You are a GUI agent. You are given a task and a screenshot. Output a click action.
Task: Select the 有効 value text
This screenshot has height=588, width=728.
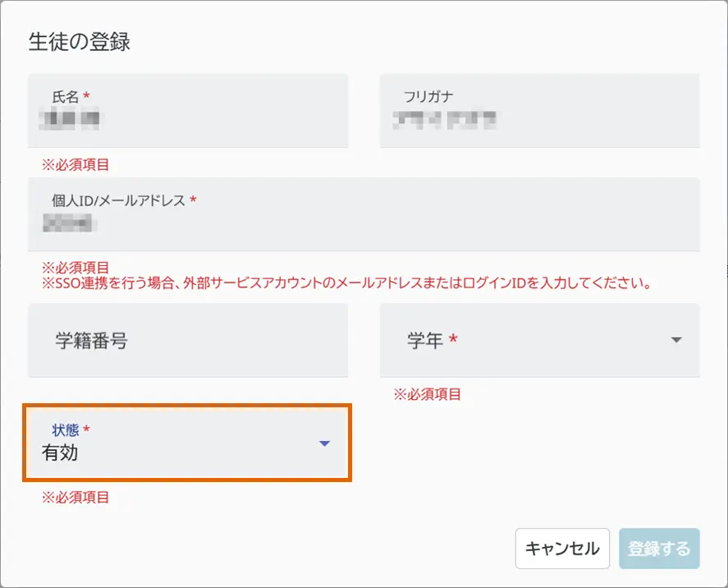(x=60, y=452)
